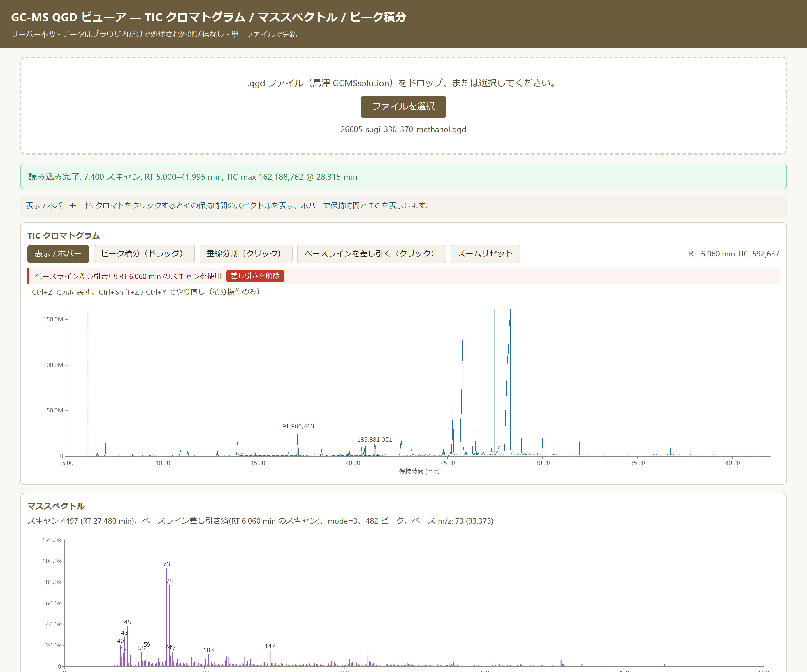Enable ベースラインを差し引く（クリック）mode
Image resolution: width=807 pixels, height=672 pixels.
[x=371, y=254]
